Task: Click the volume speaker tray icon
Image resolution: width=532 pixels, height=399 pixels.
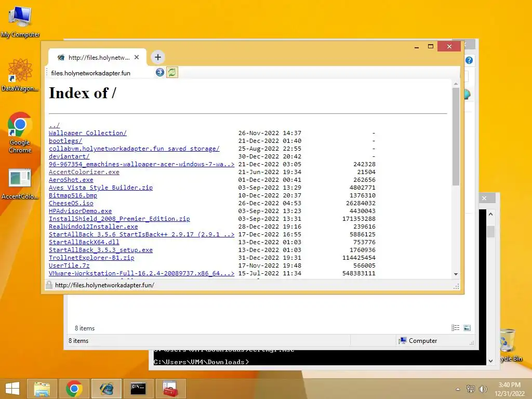Action: pos(483,389)
